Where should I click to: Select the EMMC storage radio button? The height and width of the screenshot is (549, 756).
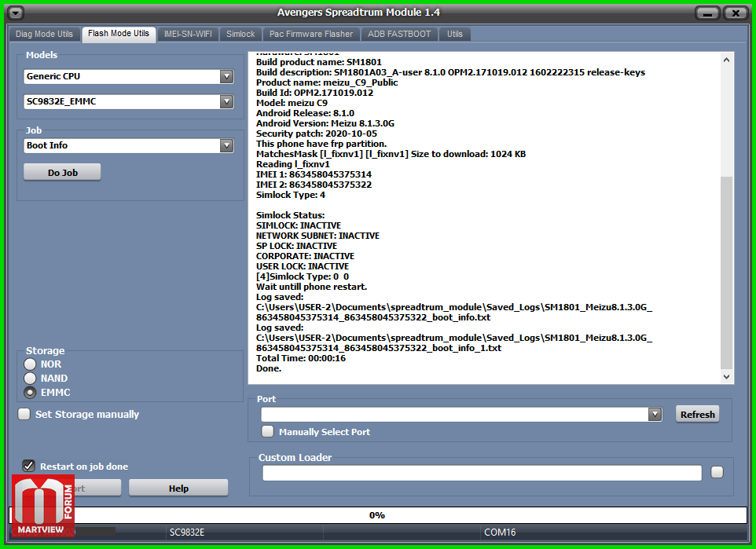30,393
